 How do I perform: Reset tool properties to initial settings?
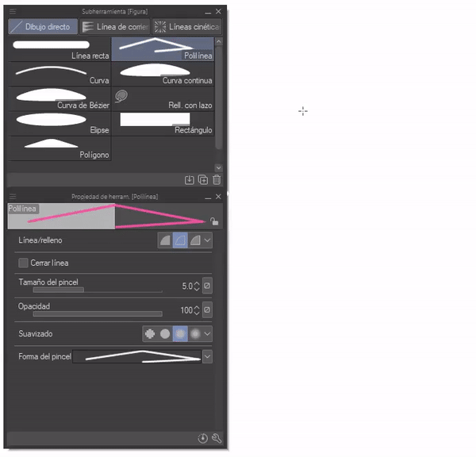(x=202, y=438)
